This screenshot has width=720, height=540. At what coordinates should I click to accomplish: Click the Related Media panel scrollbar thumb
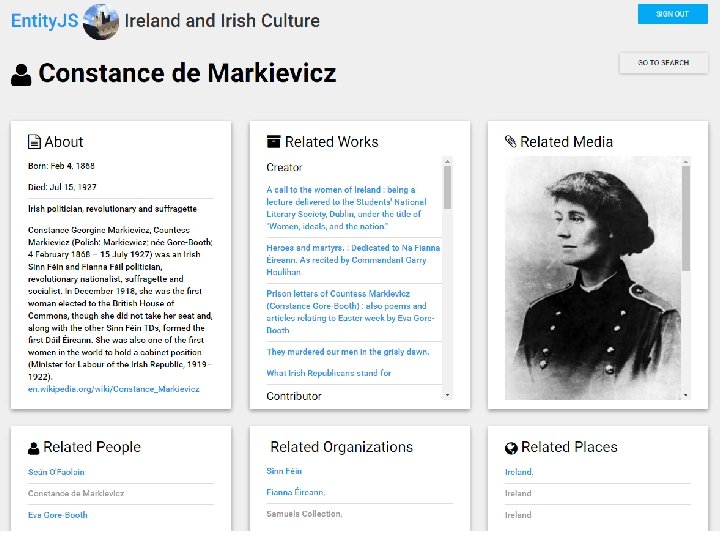pyautogui.click(x=685, y=220)
